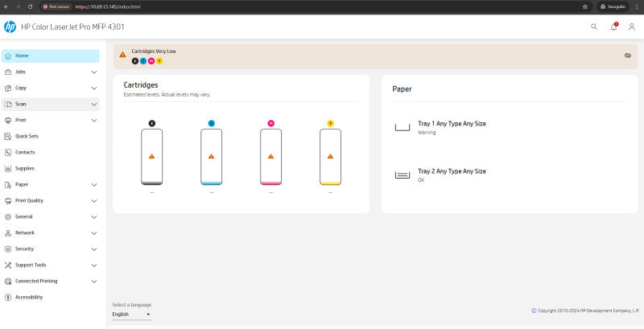
Task: Click the Supplies icon in sidebar
Action: tap(8, 169)
